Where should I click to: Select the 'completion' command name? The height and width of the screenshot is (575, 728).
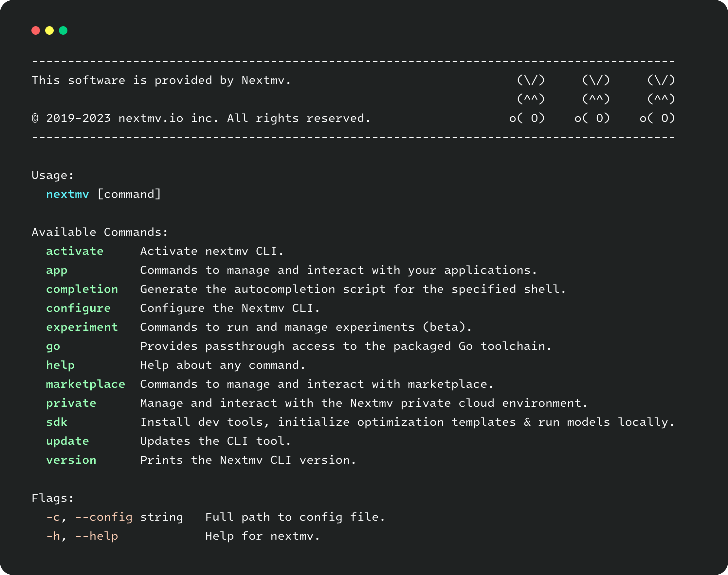tap(82, 289)
